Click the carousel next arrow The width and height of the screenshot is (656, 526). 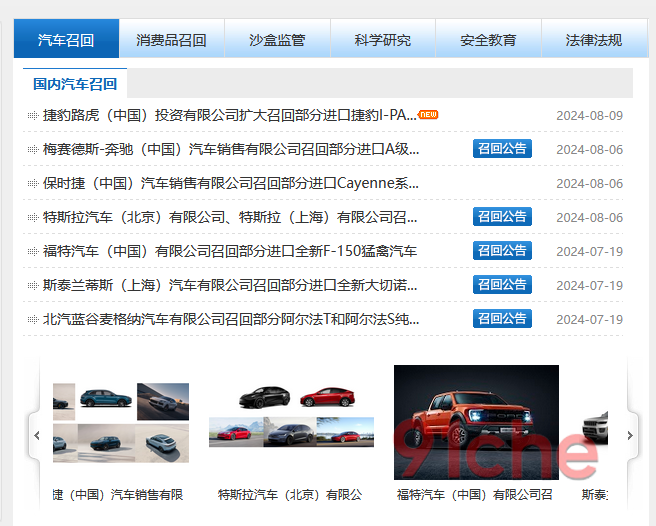pos(629,436)
